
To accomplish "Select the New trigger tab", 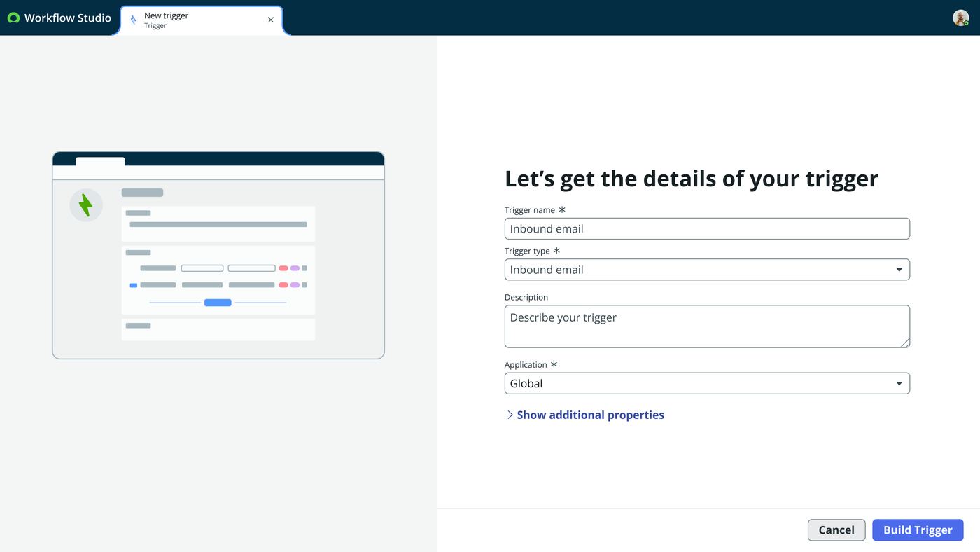I will pos(202,20).
